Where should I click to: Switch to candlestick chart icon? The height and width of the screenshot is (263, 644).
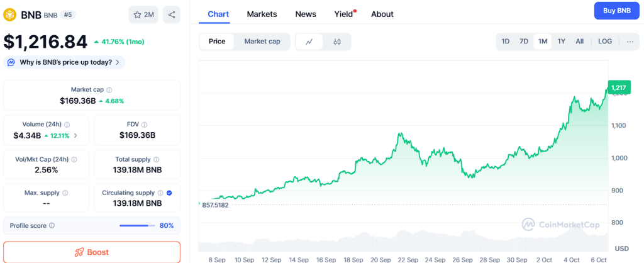(x=337, y=42)
